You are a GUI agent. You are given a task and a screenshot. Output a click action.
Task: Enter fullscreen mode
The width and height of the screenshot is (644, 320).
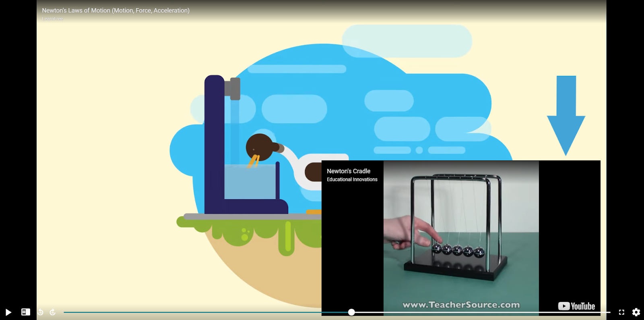[621, 312]
